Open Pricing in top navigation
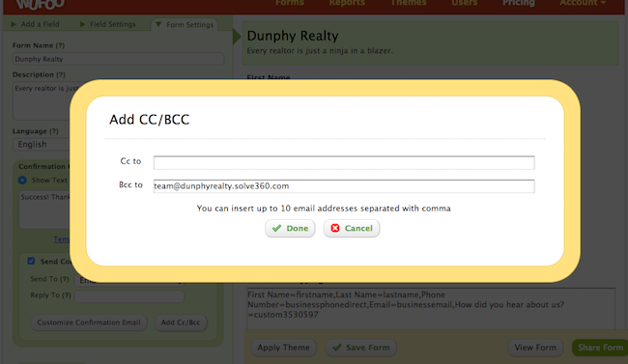Viewport: 628px width, 364px height. [x=519, y=3]
